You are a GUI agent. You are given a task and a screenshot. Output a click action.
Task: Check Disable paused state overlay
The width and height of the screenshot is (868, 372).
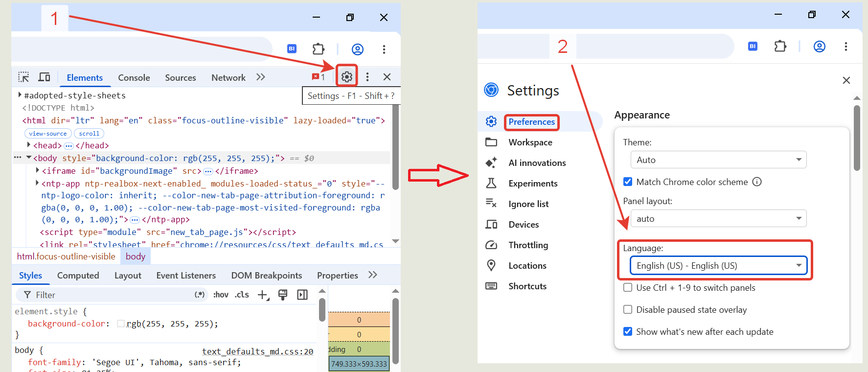click(628, 309)
